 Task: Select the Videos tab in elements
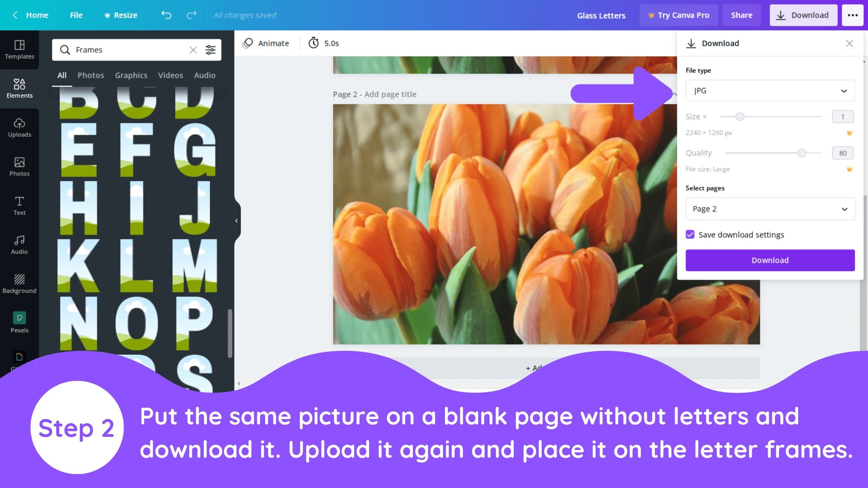tap(170, 74)
